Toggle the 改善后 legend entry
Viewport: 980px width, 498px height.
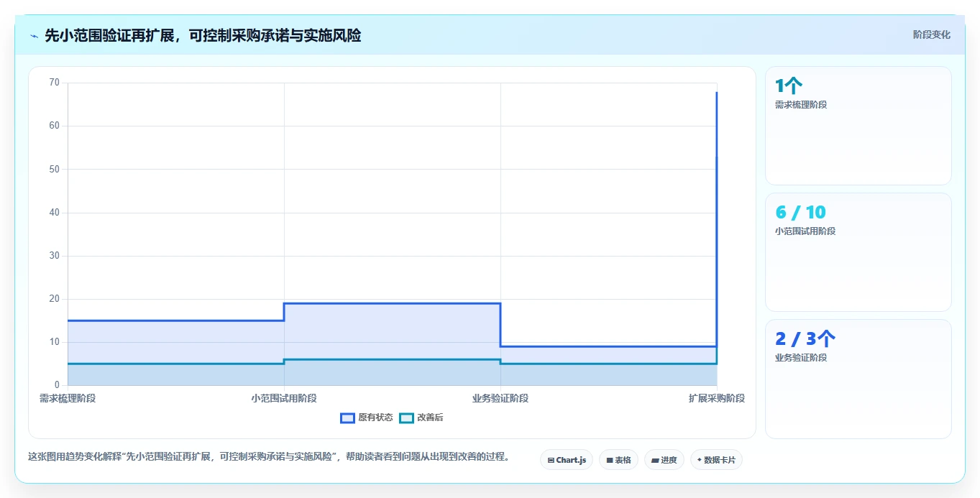click(421, 418)
